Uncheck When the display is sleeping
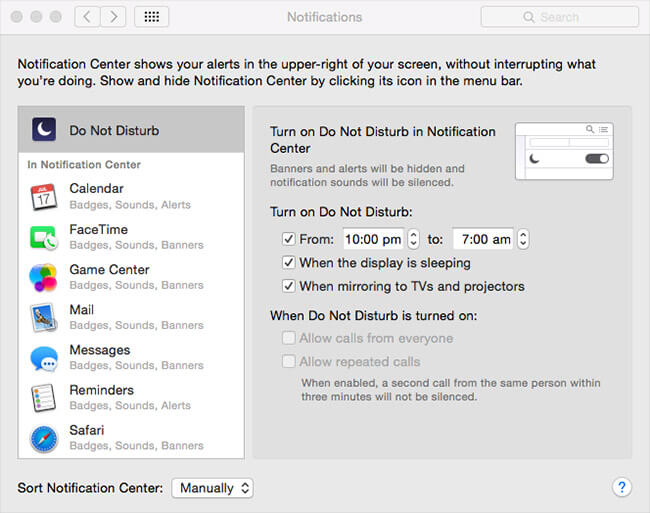Viewport: 650px width, 513px height. [x=288, y=262]
